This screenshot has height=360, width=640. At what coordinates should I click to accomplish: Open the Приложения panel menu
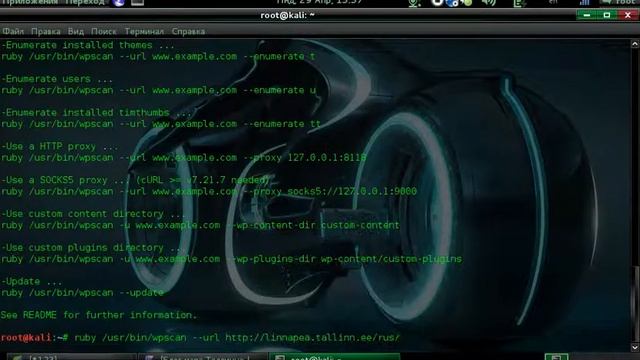pos(30,2)
